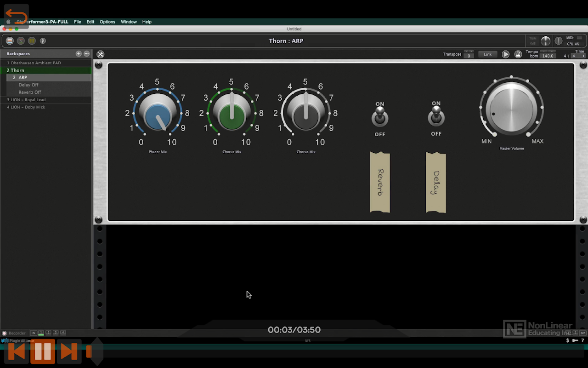Click the wrench edit mode icon

pyautogui.click(x=100, y=54)
